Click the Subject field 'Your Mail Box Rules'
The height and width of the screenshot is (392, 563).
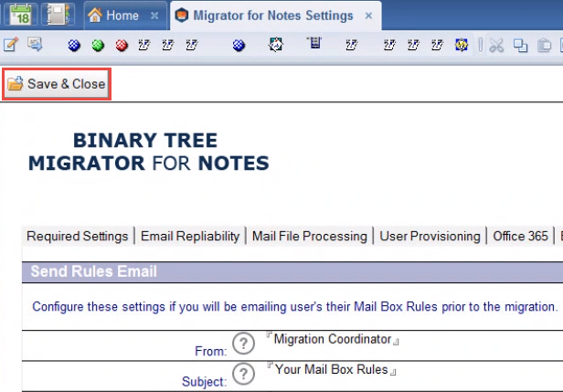[x=332, y=370]
